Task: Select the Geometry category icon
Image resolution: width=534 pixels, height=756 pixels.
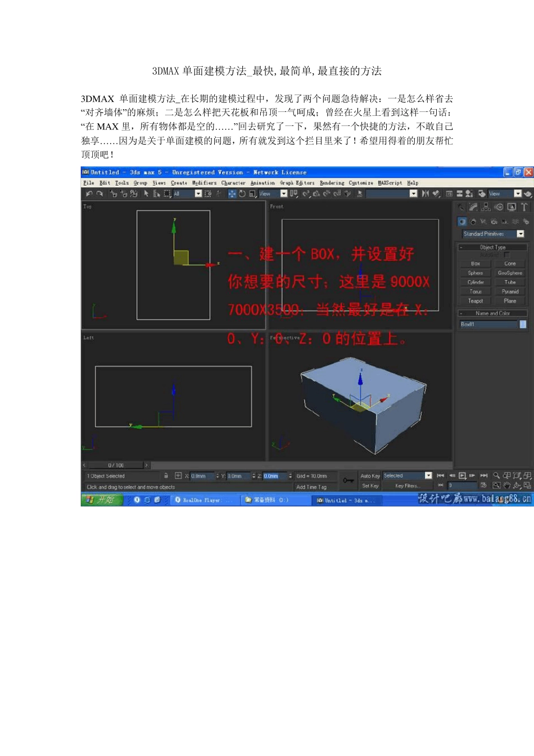Action: click(x=462, y=222)
